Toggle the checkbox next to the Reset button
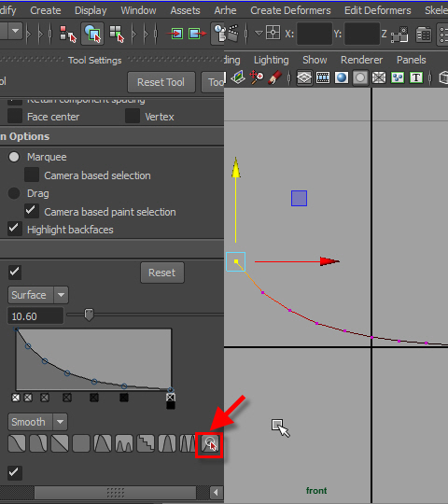 click(x=15, y=273)
